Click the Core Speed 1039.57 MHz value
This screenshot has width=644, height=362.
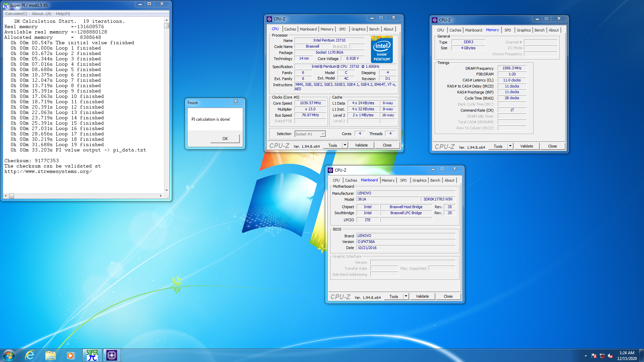pyautogui.click(x=310, y=103)
